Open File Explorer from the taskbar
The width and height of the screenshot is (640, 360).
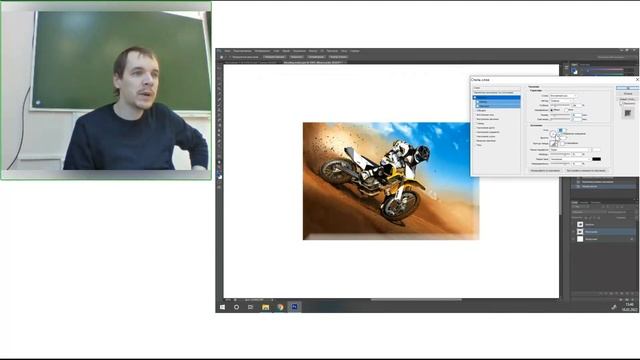point(265,307)
